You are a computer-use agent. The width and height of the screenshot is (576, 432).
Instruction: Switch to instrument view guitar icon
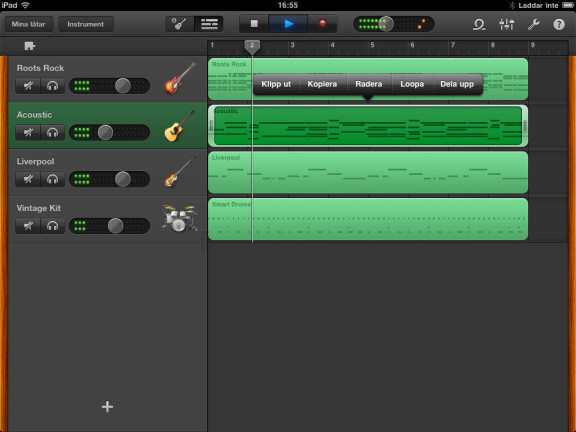pyautogui.click(x=180, y=24)
